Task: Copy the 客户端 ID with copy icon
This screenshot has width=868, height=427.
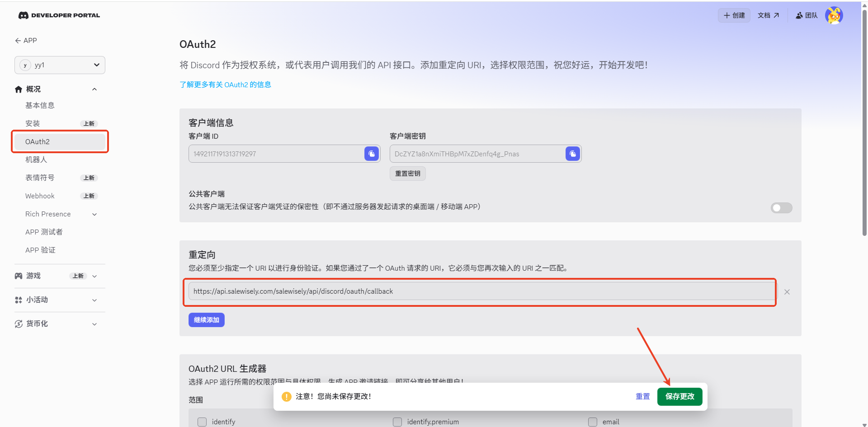Action: [372, 154]
